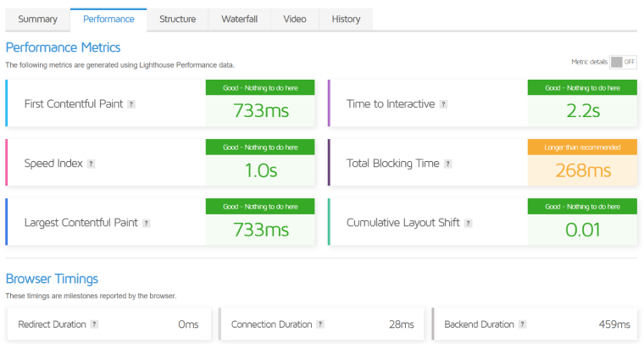Select the Waterfall tab
The width and height of the screenshot is (644, 344).
click(x=241, y=19)
